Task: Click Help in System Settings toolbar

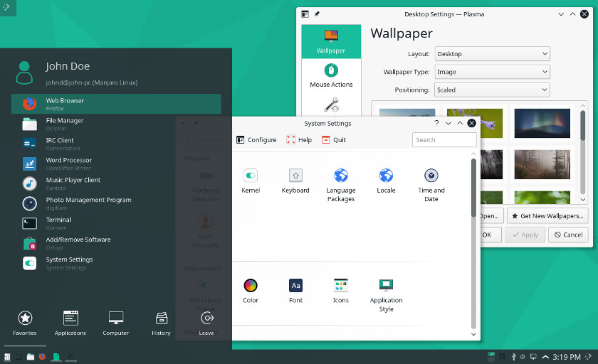Action: 299,140
